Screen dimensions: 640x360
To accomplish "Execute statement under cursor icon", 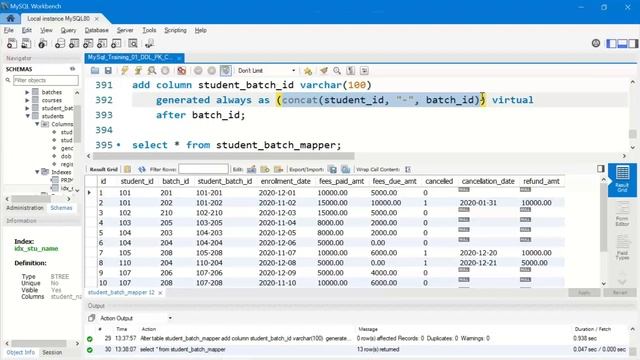I will click(x=138, y=71).
